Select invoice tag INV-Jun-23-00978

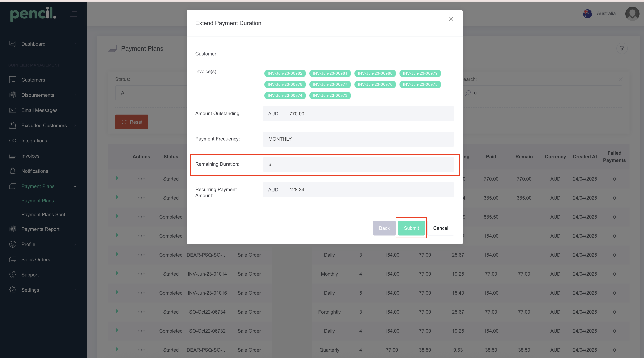coord(285,84)
